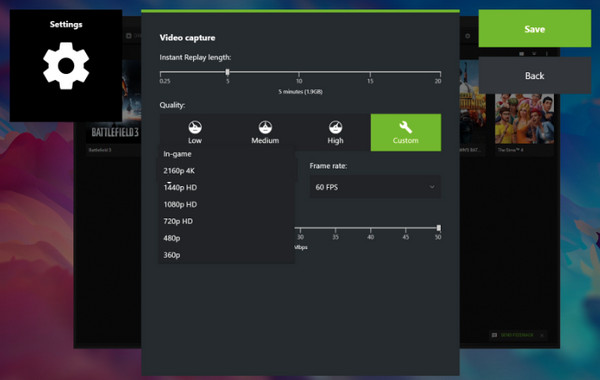Click the Battlefield 3 game thumbnail
Viewport: 600px width, 380px height.
click(x=115, y=101)
